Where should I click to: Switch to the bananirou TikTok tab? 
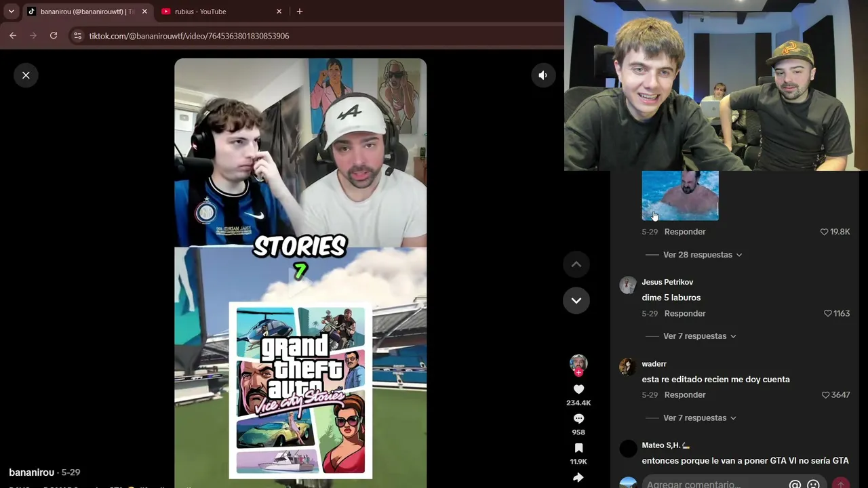(87, 12)
